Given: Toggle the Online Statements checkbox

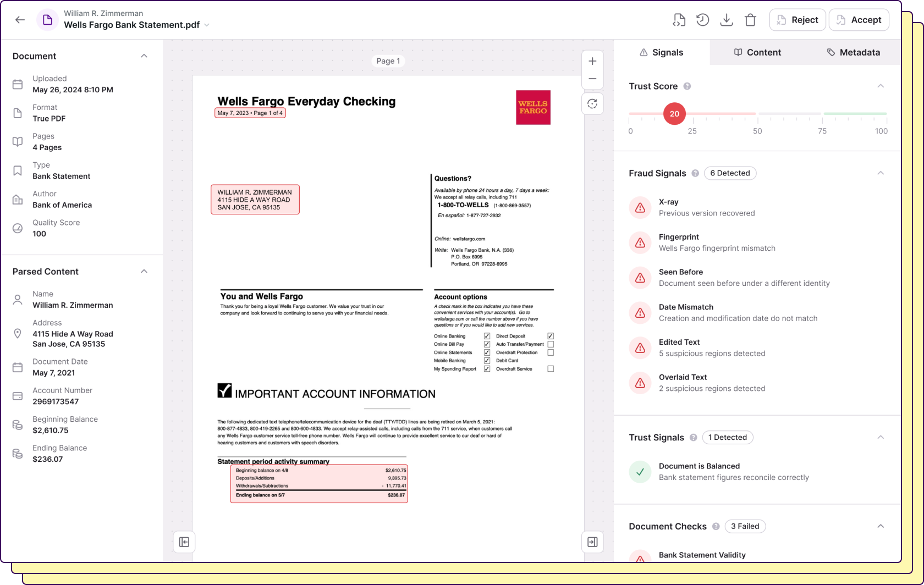Looking at the screenshot, I should point(487,352).
